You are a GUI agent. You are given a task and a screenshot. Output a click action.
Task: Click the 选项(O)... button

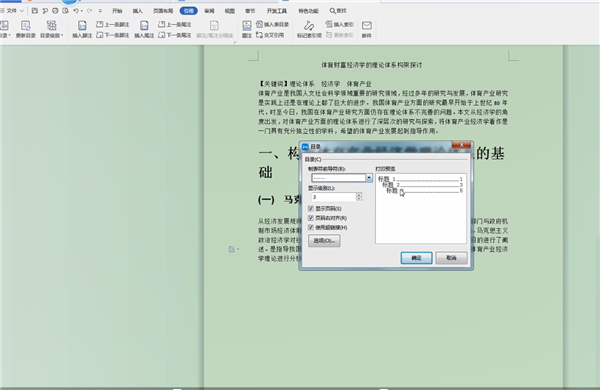(x=324, y=241)
